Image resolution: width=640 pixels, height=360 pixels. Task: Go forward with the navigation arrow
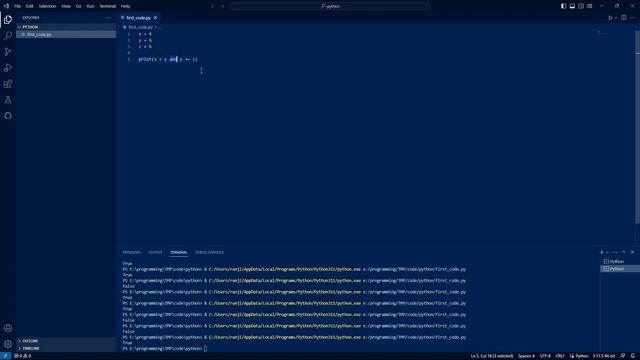(223, 6)
